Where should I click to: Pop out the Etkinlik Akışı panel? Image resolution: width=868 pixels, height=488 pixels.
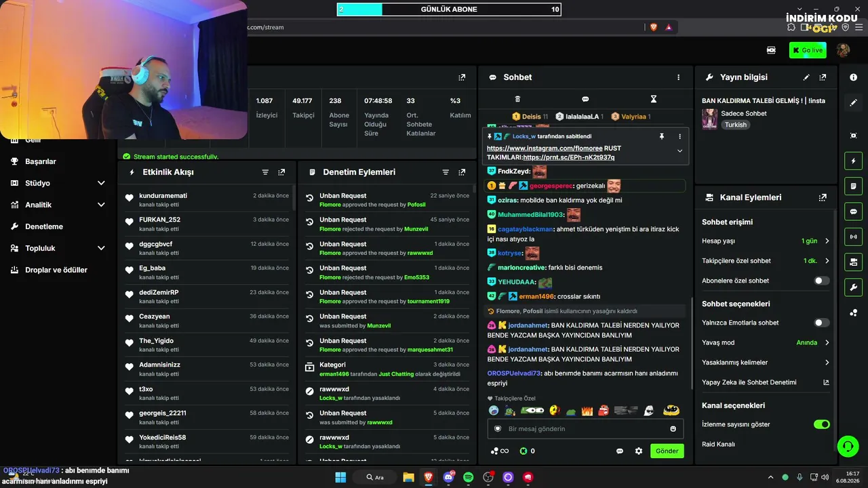pyautogui.click(x=281, y=172)
